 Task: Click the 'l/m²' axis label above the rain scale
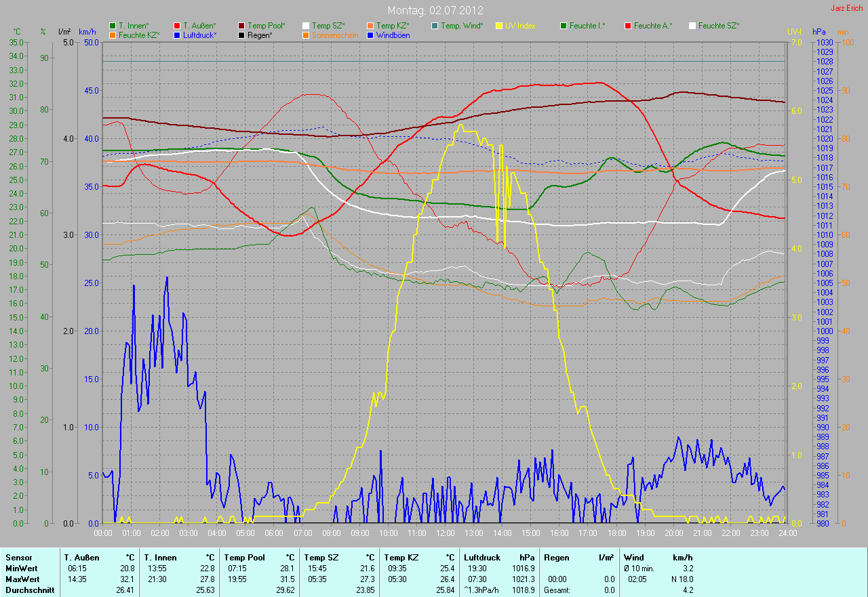coord(64,32)
